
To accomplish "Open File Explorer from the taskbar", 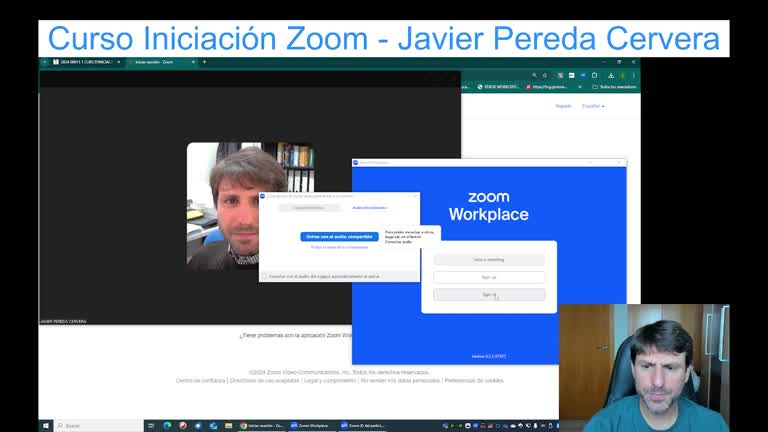I will [x=228, y=426].
